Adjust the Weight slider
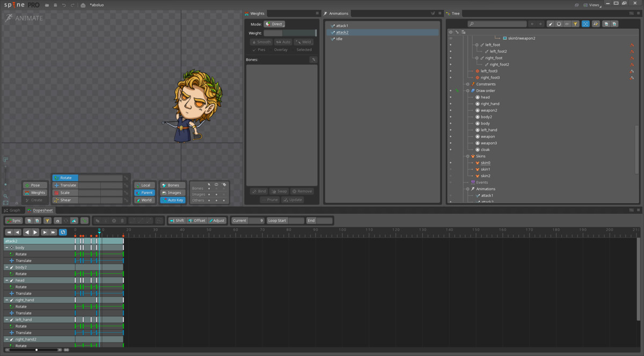The width and height of the screenshot is (644, 356). (290, 33)
